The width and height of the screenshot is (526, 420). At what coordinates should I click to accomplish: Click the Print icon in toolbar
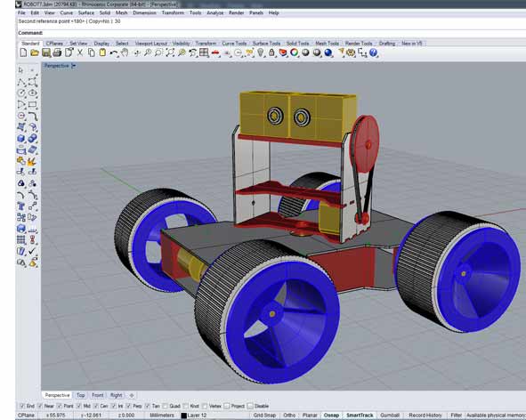pos(57,52)
